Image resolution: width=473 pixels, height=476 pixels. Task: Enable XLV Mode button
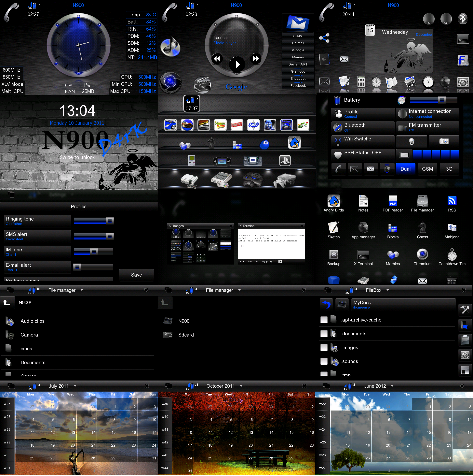[12, 84]
